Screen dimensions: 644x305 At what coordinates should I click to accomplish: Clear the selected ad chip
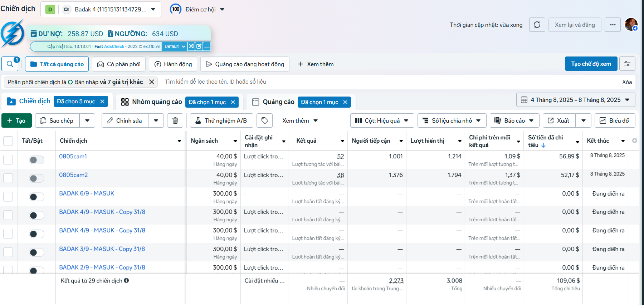pyautogui.click(x=345, y=102)
